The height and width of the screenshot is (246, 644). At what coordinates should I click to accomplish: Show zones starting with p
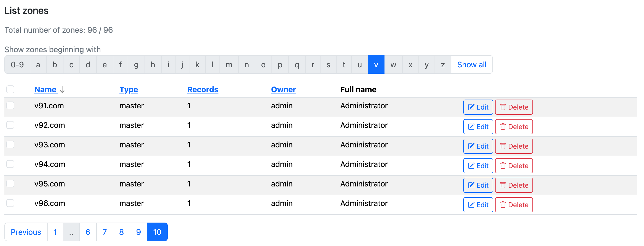(280, 65)
